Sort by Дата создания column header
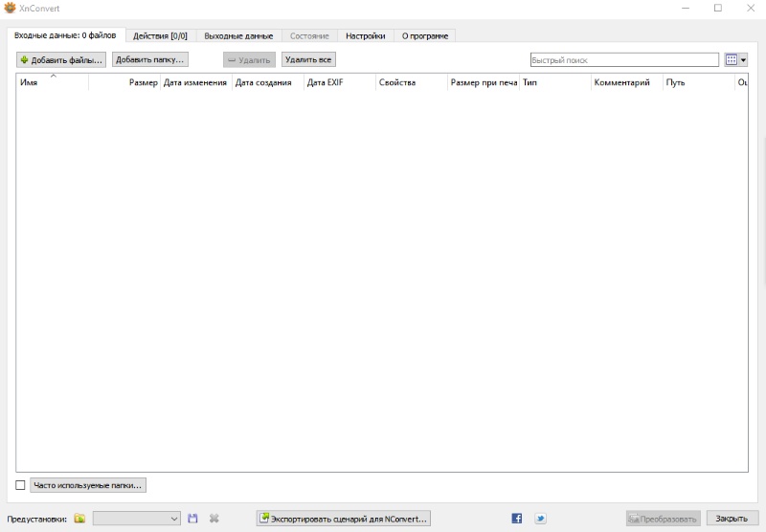The width and height of the screenshot is (766, 532). click(x=268, y=82)
